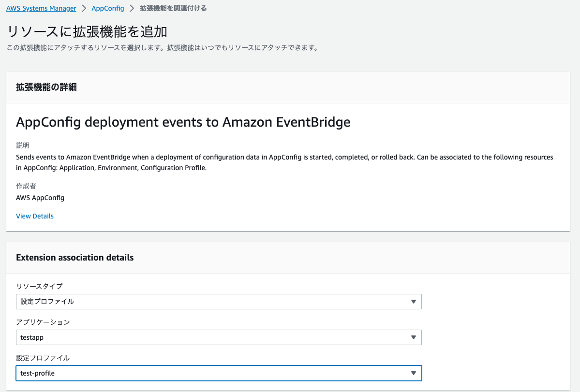Image resolution: width=580 pixels, height=392 pixels.
Task: Open the リソースタイプ dropdown showing 設定プロファイル
Action: click(x=219, y=302)
